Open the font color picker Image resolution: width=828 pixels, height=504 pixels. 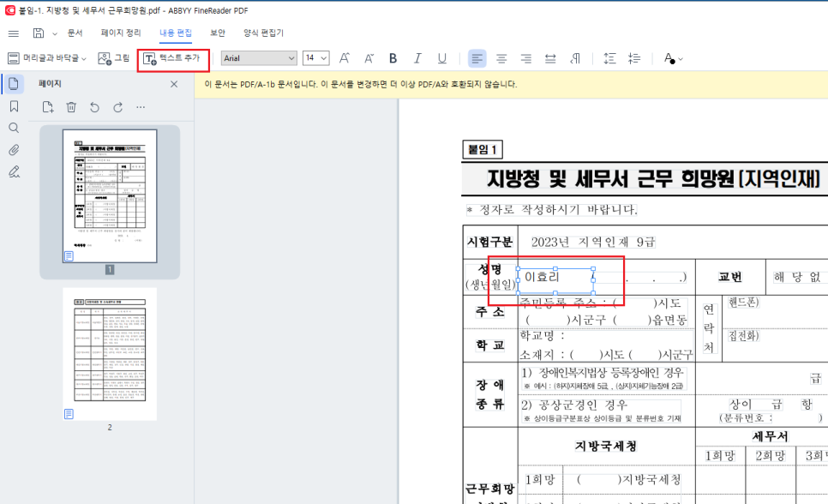673,58
